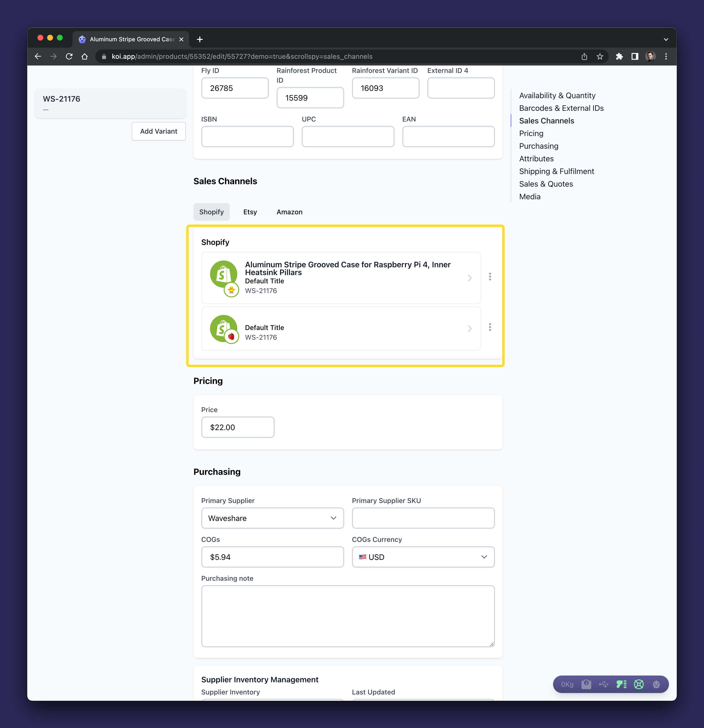Select the WS-21176 variant card
The height and width of the screenshot is (728, 704).
pos(110,103)
